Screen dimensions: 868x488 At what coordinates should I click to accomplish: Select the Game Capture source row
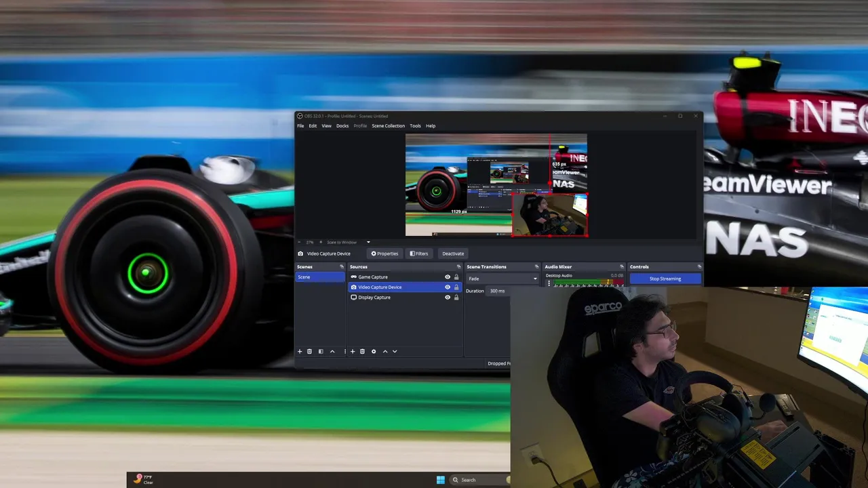405,277
